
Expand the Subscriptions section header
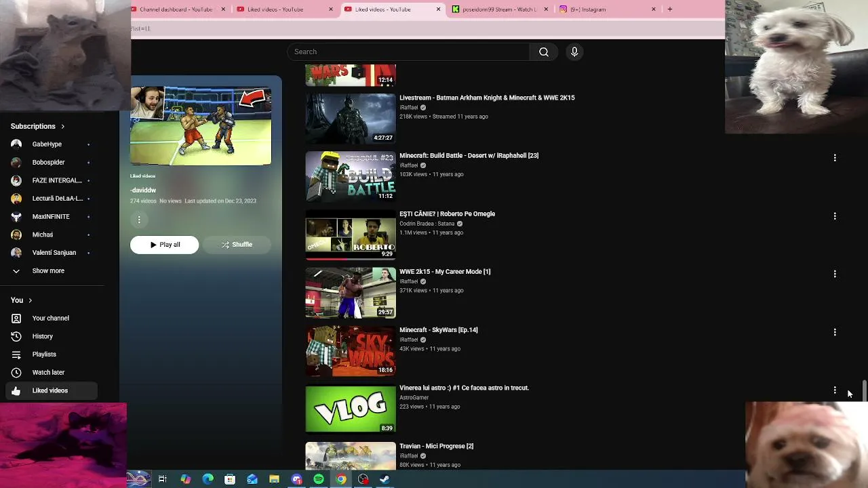38,127
